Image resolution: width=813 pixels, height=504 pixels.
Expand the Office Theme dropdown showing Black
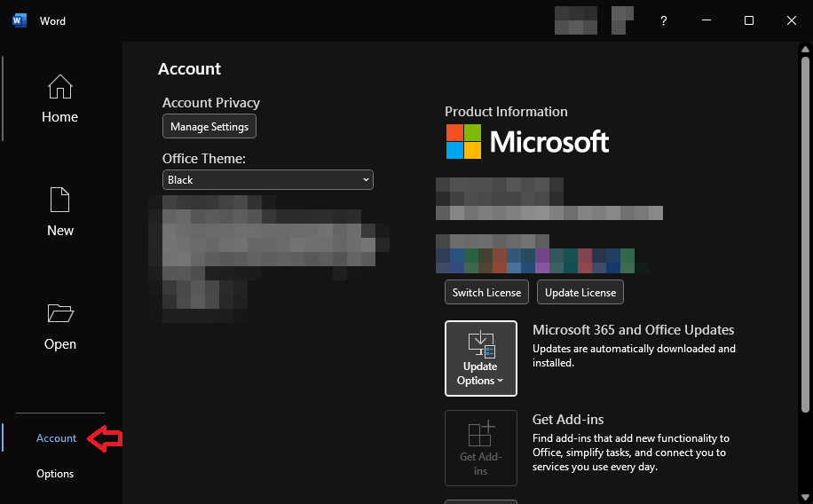click(268, 180)
